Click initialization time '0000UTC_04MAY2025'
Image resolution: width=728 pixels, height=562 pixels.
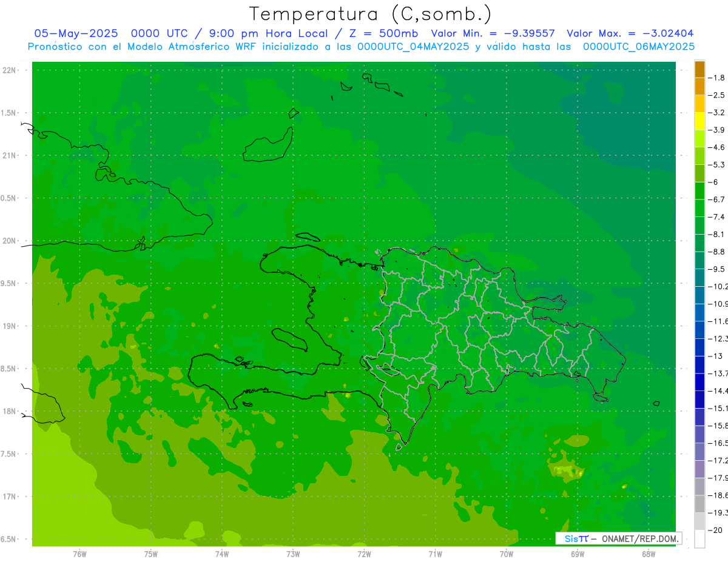point(414,47)
